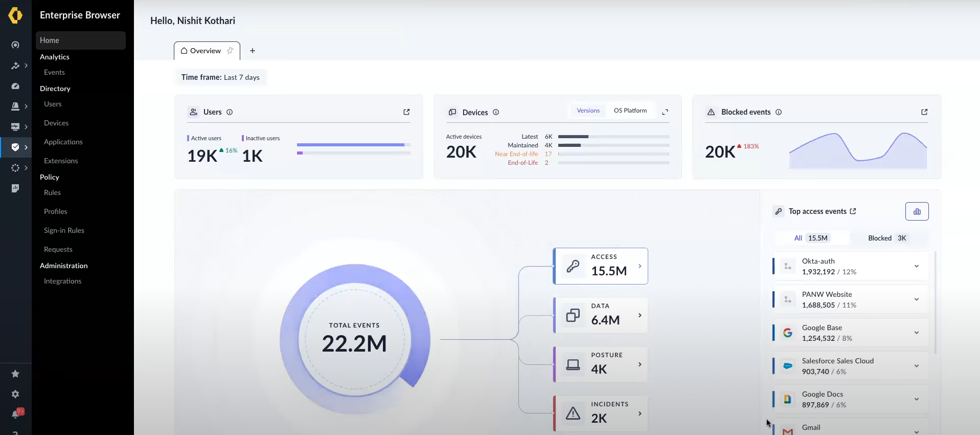The width and height of the screenshot is (980, 435).
Task: Expand the Okta-auth access event row
Action: point(916,266)
